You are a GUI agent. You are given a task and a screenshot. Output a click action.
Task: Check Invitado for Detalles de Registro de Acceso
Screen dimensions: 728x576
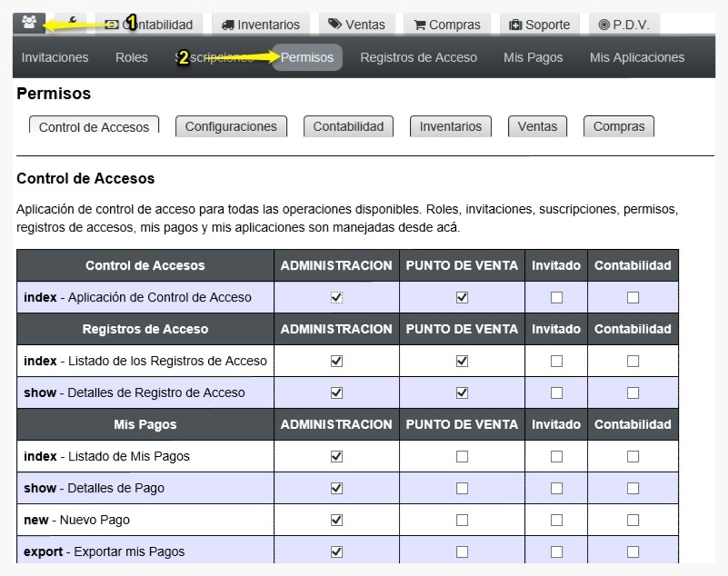(x=556, y=393)
